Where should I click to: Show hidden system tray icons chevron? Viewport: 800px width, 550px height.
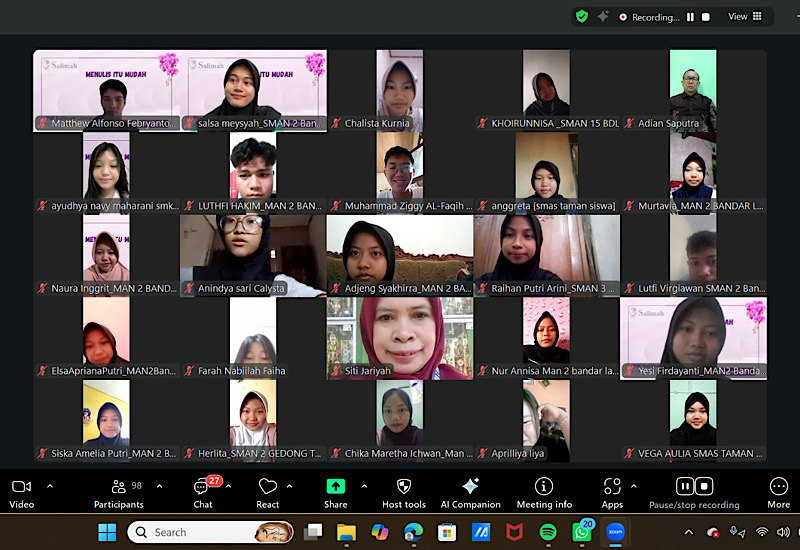point(689,532)
